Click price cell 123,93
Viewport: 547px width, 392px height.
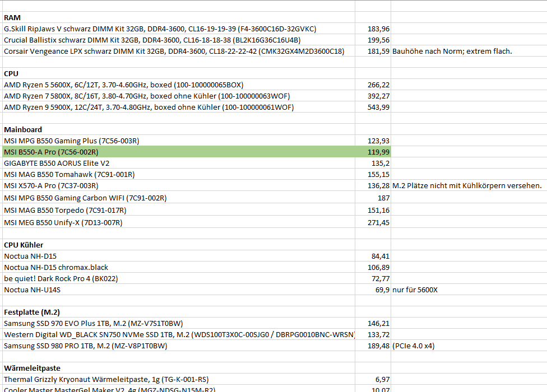[x=373, y=141]
